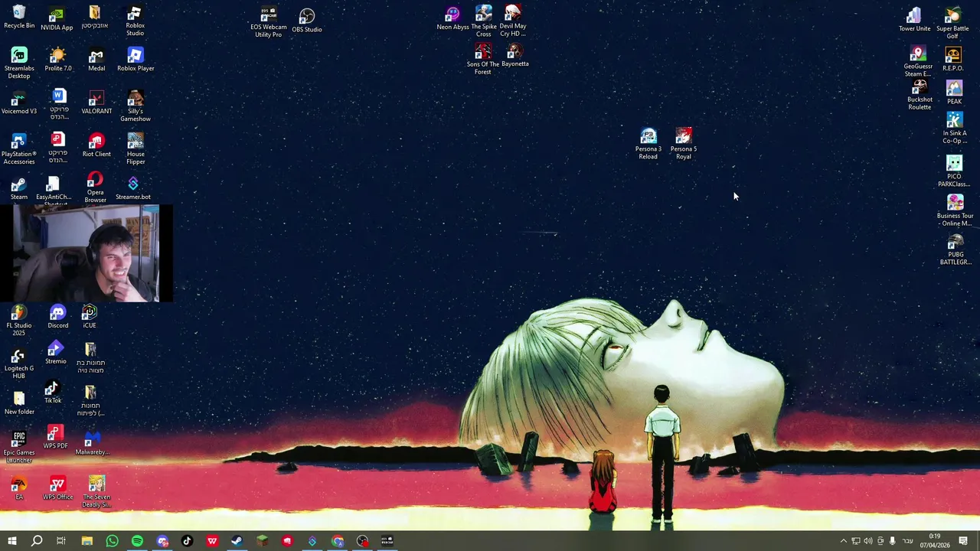Open Buckshot Roulette desktop shortcut
This screenshot has width=980, height=551.
click(x=920, y=95)
